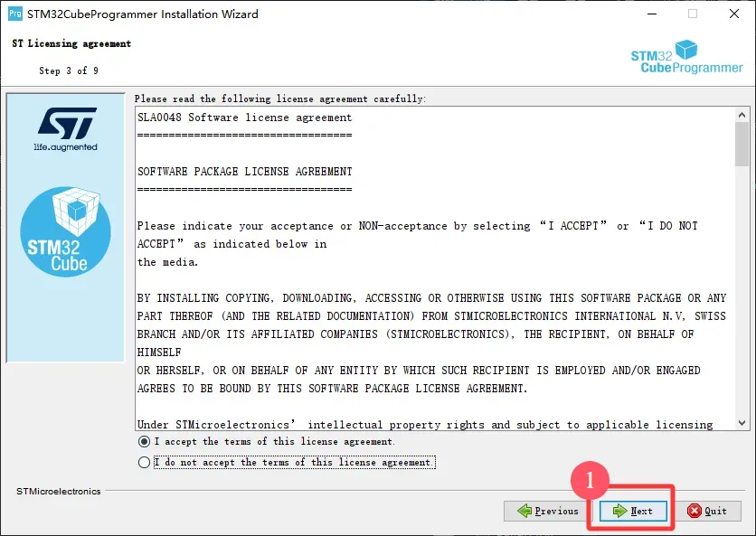This screenshot has height=536, width=756.
Task: Click the ST life.augmented logo
Action: [66, 129]
